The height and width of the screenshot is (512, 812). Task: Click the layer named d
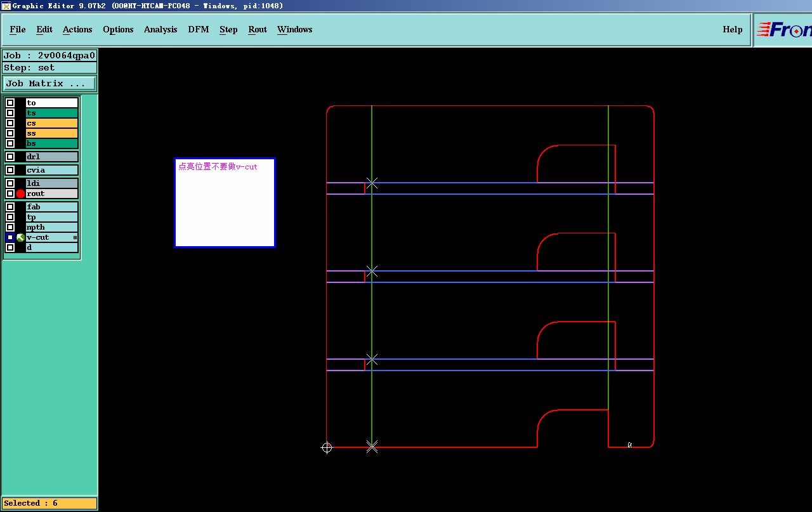(x=52, y=247)
